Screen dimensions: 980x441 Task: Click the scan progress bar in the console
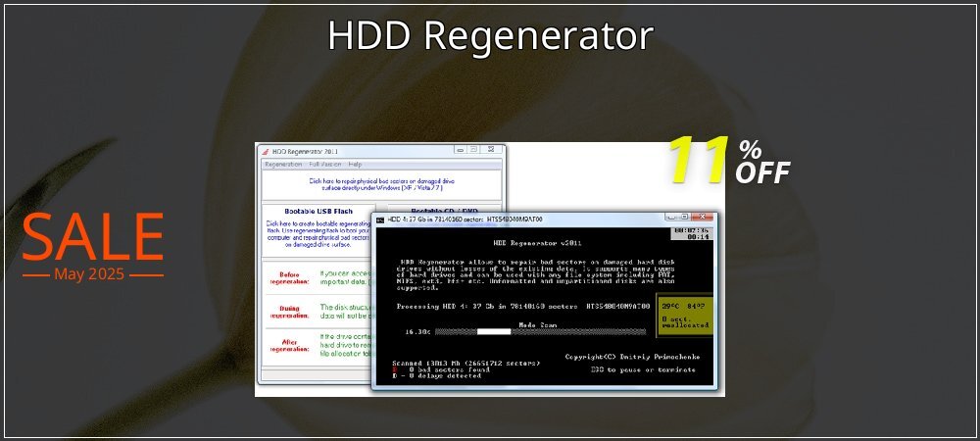click(541, 331)
